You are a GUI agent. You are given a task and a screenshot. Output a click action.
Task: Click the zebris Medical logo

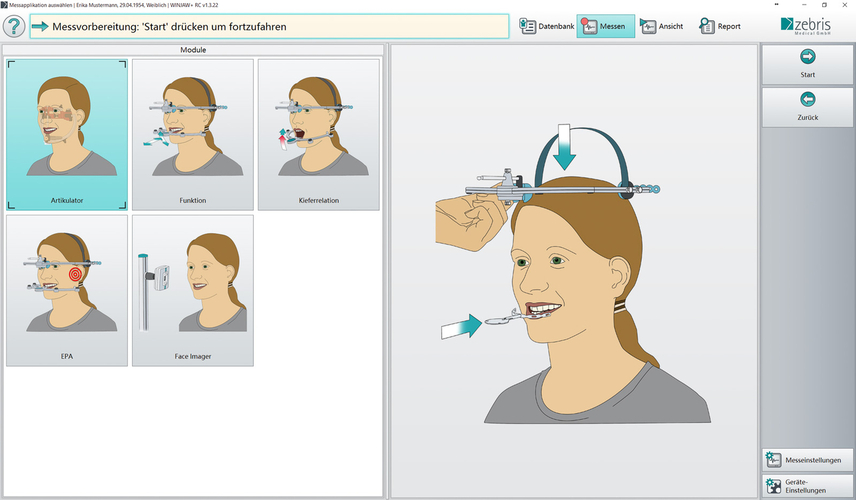point(807,24)
